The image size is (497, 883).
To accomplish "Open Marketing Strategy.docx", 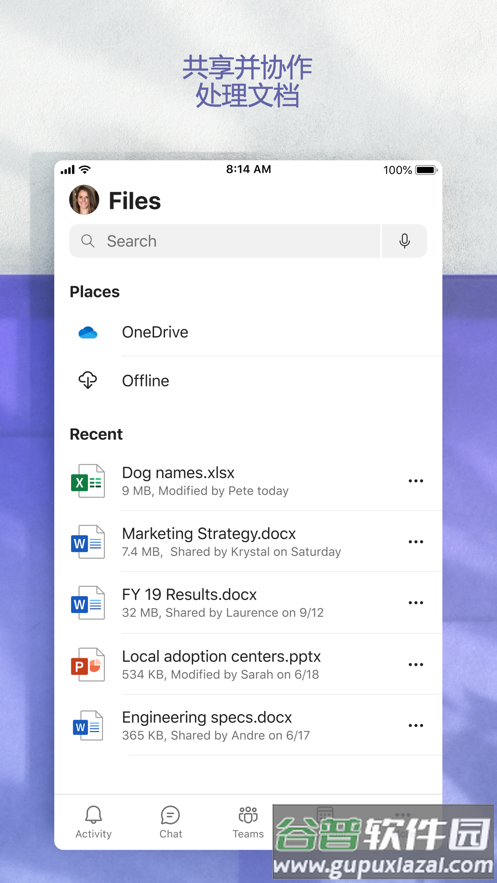I will coord(248,542).
